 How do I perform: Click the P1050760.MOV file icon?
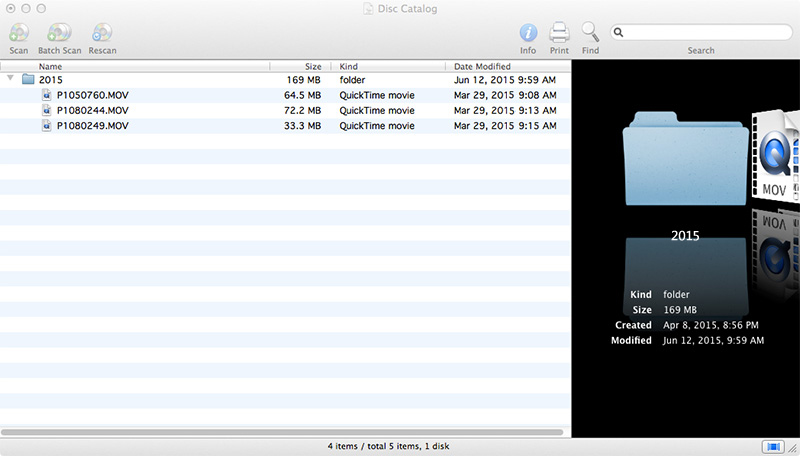[x=47, y=95]
